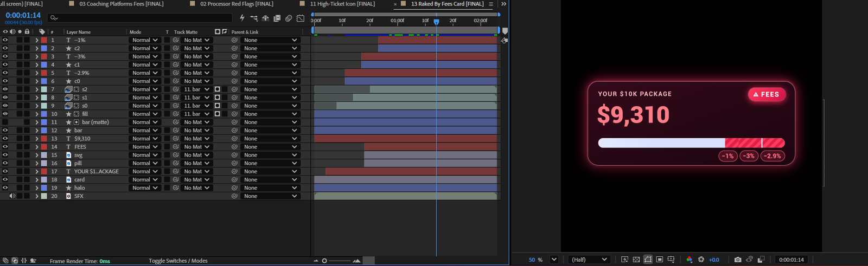Open the viewer magnification dropdown arrow
This screenshot has height=266, width=868.
[x=554, y=259]
